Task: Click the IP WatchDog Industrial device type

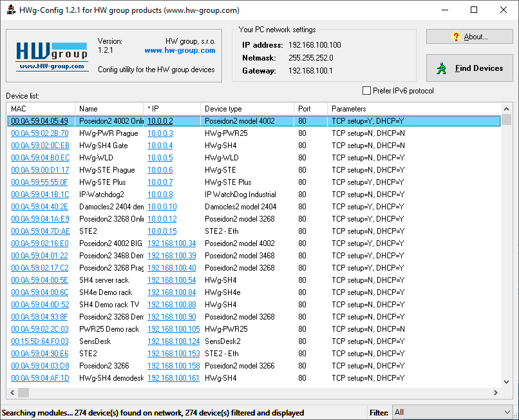Action: point(240,195)
